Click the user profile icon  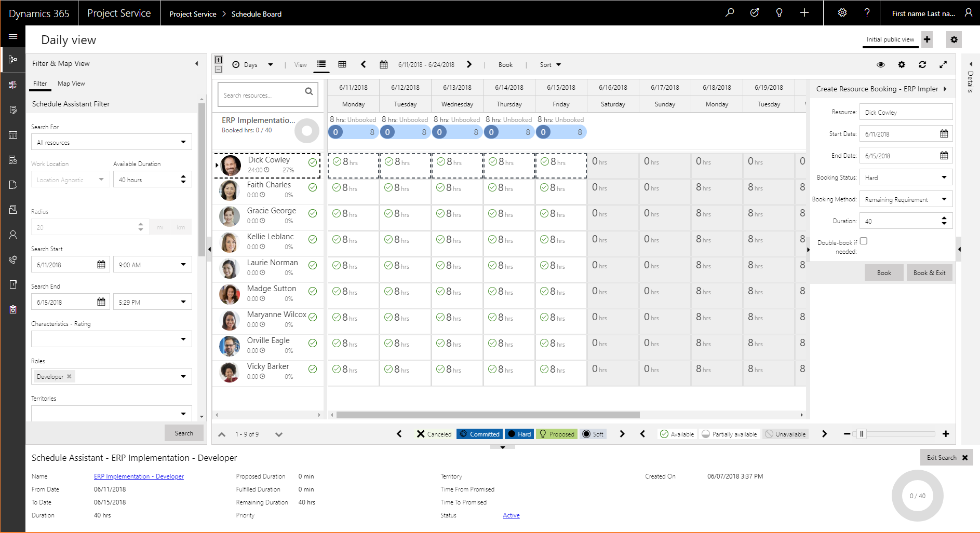(x=969, y=13)
